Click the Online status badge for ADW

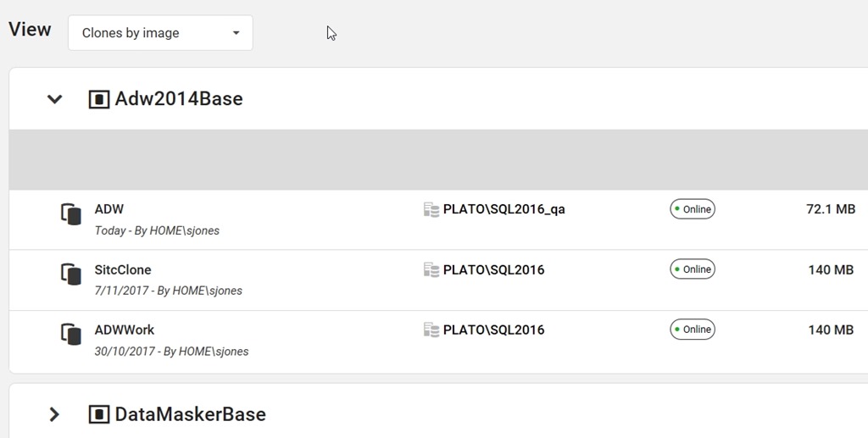pyautogui.click(x=692, y=209)
